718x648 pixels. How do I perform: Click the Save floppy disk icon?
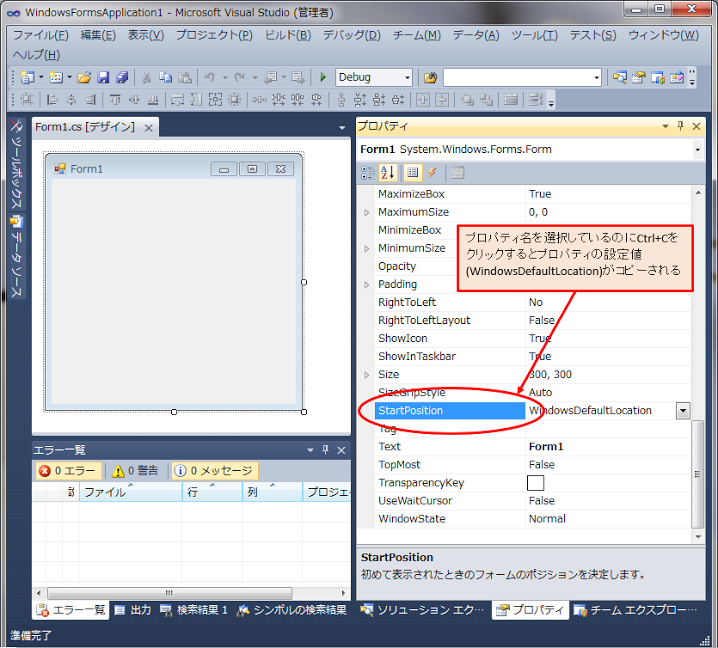[103, 77]
